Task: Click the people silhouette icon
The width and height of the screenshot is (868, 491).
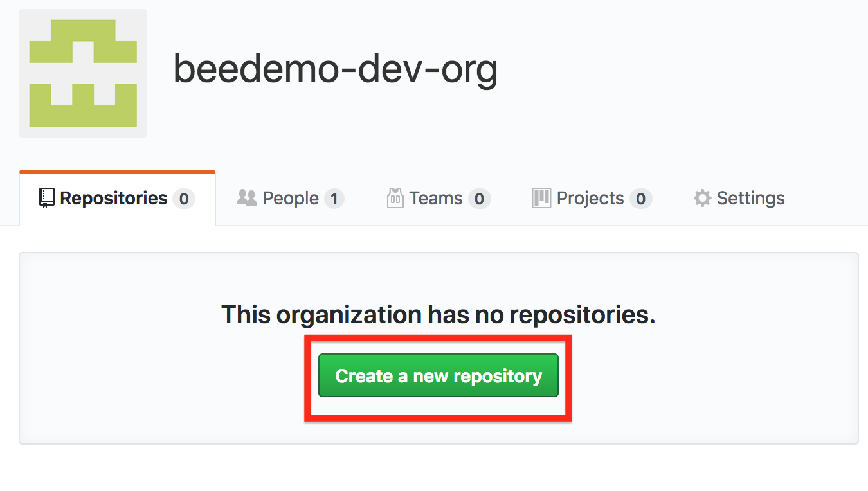Action: click(x=246, y=197)
